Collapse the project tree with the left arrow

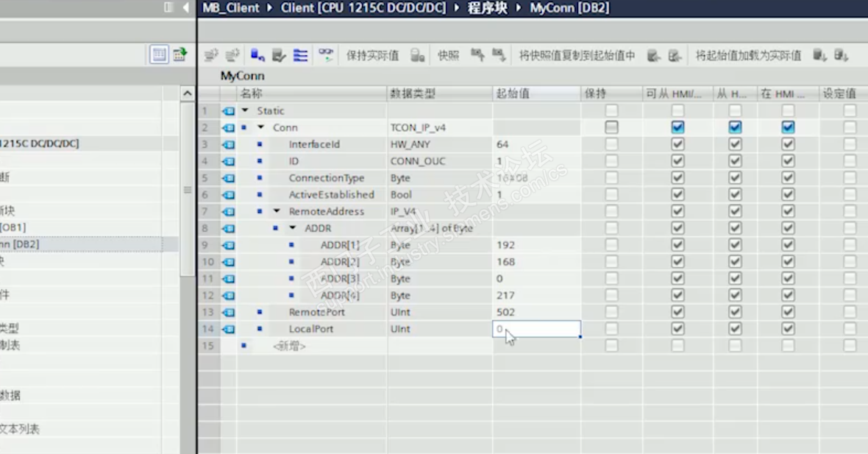(x=185, y=7)
